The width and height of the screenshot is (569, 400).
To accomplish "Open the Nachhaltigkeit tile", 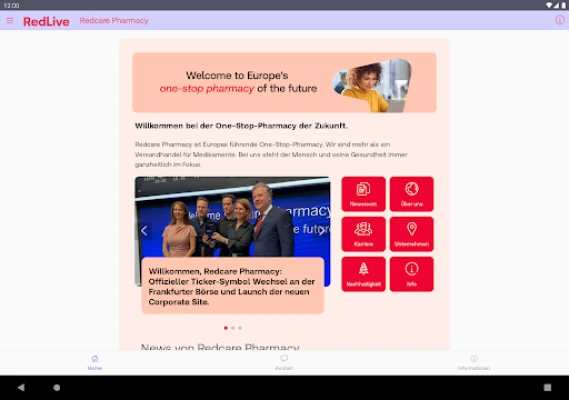I will tap(363, 274).
